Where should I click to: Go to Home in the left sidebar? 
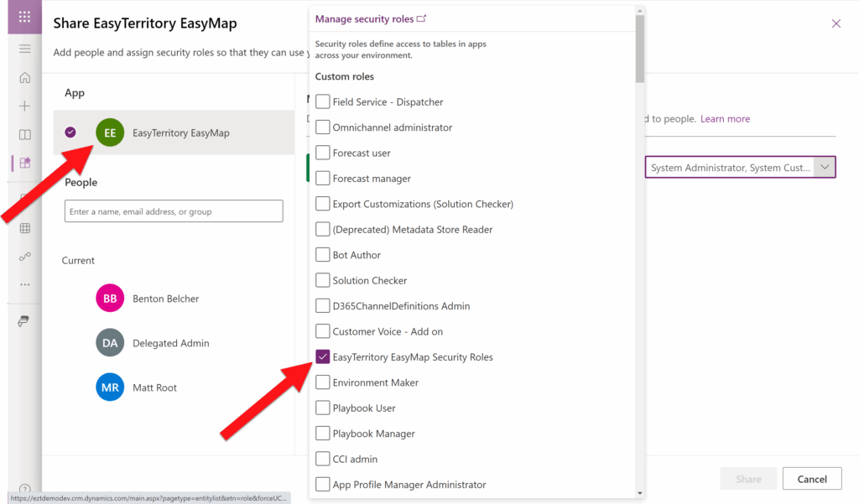(24, 75)
